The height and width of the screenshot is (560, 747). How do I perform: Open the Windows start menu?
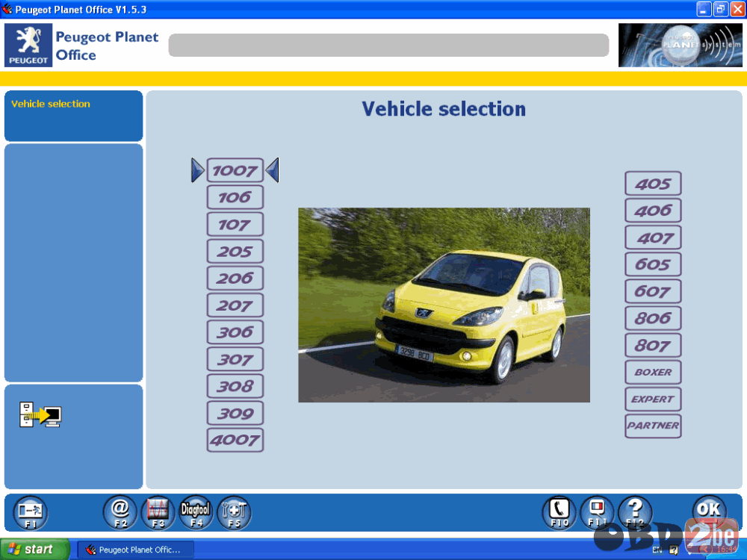click(x=34, y=550)
